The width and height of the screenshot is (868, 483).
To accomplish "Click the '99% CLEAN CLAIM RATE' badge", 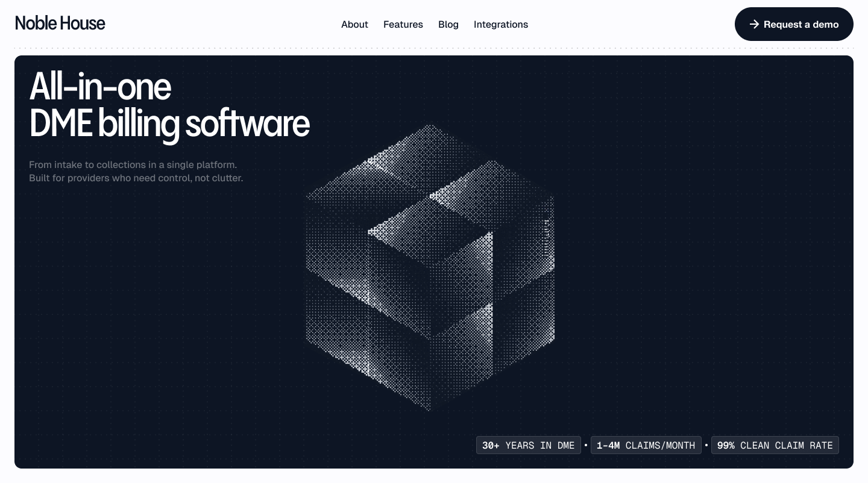I will click(775, 445).
